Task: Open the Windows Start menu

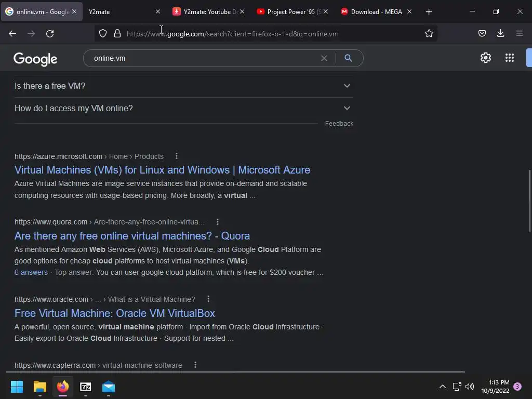Action: click(x=17, y=387)
